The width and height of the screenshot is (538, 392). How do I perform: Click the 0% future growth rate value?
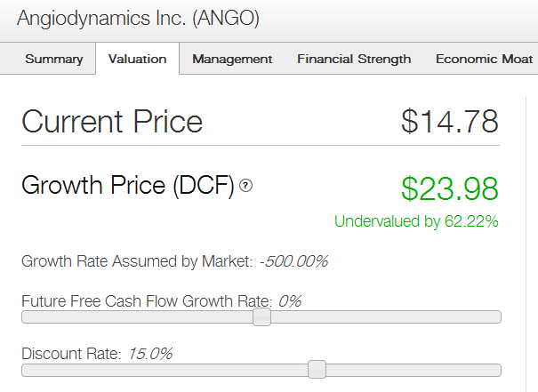pos(290,301)
